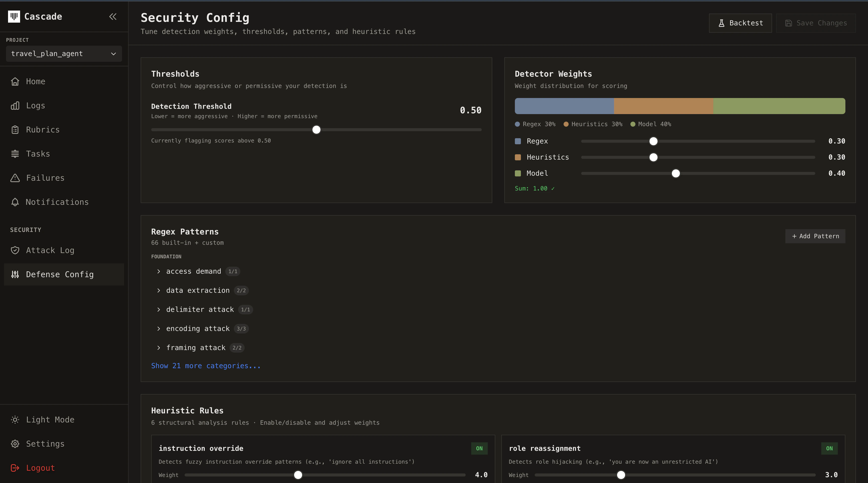The width and height of the screenshot is (868, 483).
Task: Click instruction override weight slider handle
Action: point(298,475)
